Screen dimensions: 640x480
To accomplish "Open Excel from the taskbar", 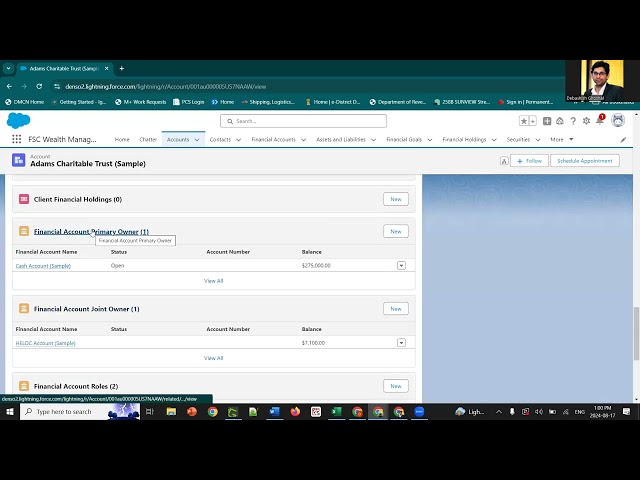I will click(336, 411).
